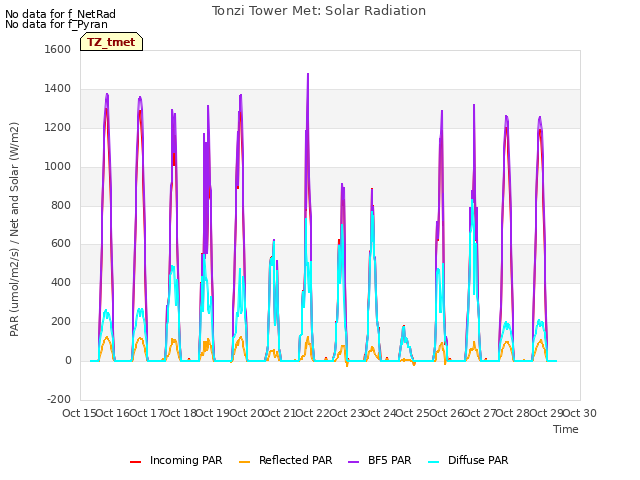Click the 1400 y-axis tick label

pos(58,88)
